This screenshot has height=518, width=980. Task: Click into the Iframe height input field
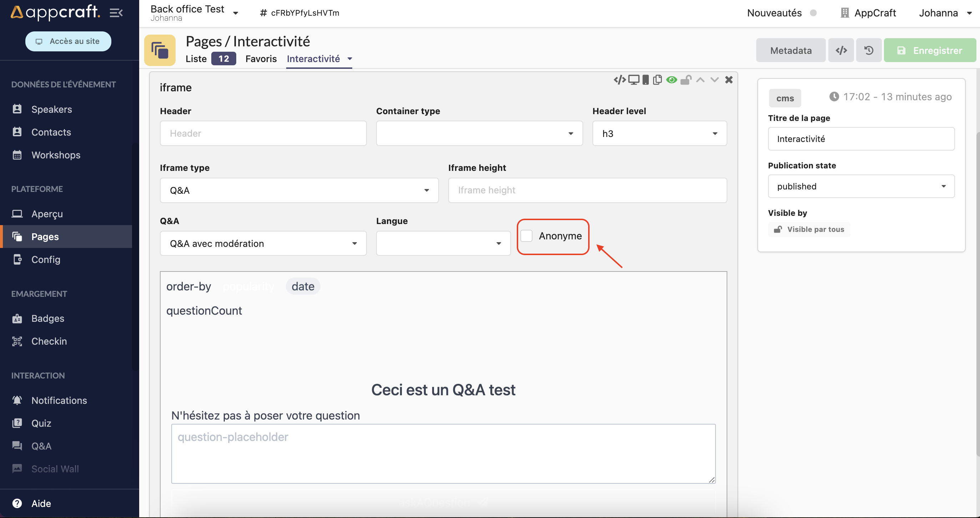pos(587,190)
